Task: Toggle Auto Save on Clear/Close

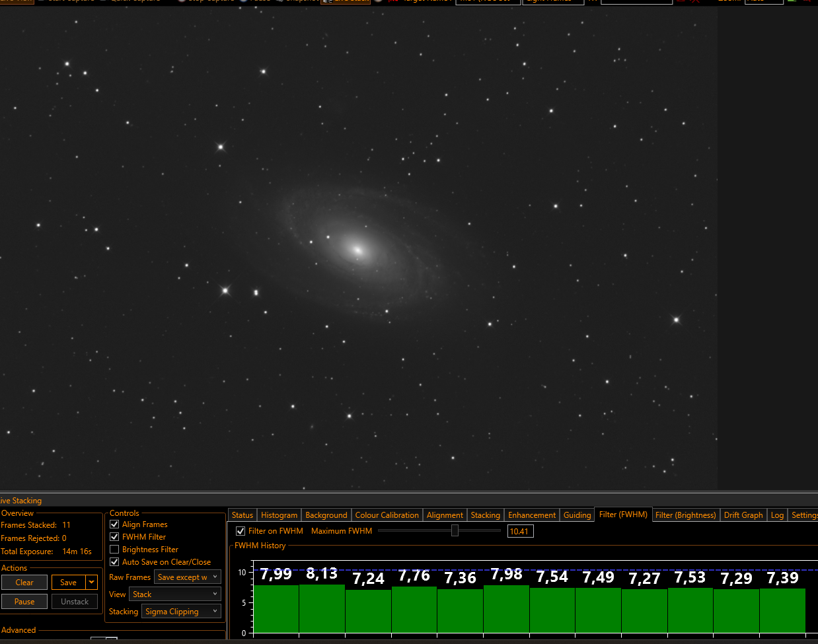Action: click(114, 562)
